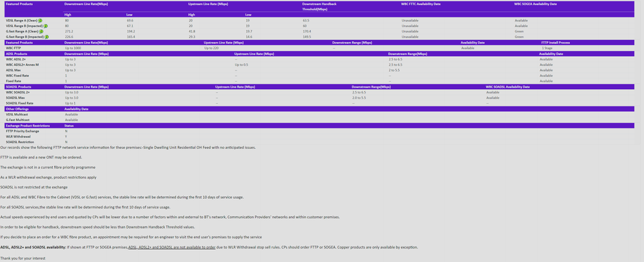Image resolution: width=644 pixels, height=262 pixels.
Task: Click the 'WBC SOADSL Availability Date' header
Action: (508, 86)
